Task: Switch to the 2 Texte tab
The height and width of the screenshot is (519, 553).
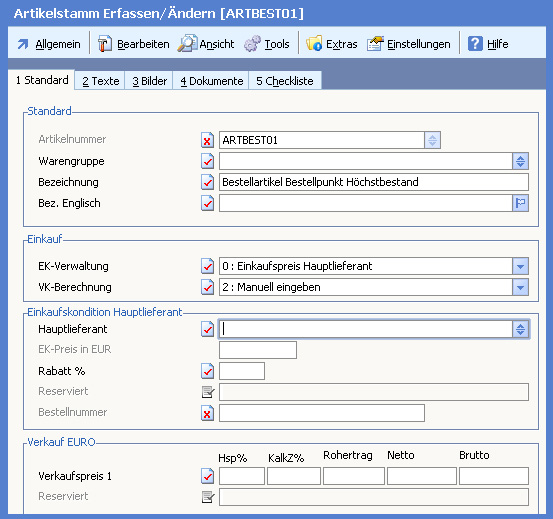Action: [100, 81]
